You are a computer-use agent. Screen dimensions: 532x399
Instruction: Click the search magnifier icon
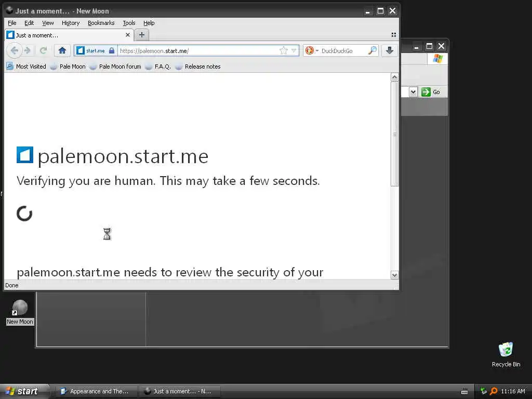(x=372, y=50)
